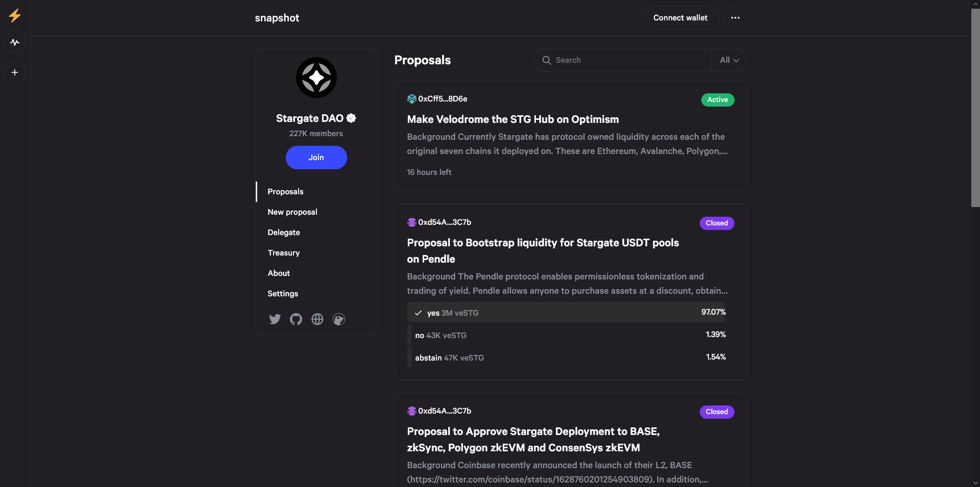This screenshot has height=487, width=980.
Task: Click the CoinGecko icon link
Action: click(339, 319)
